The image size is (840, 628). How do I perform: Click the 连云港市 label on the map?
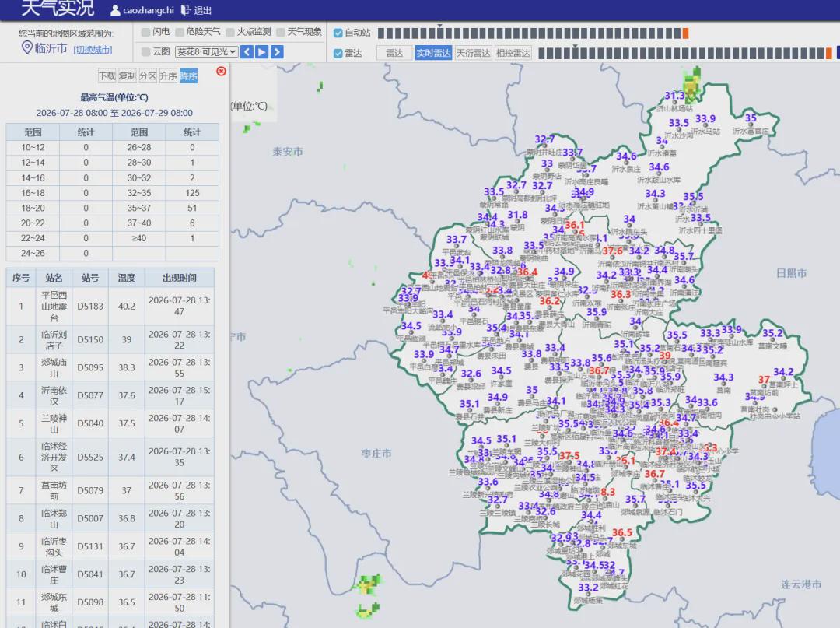[x=801, y=584]
